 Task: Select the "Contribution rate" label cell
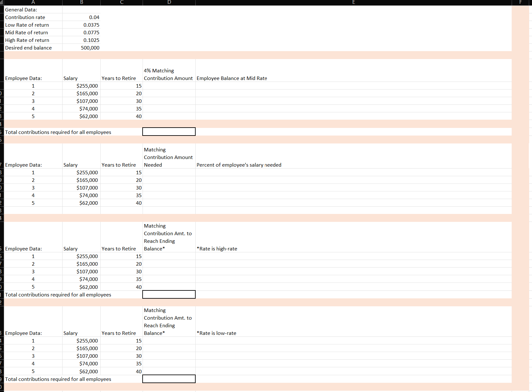click(x=33, y=17)
